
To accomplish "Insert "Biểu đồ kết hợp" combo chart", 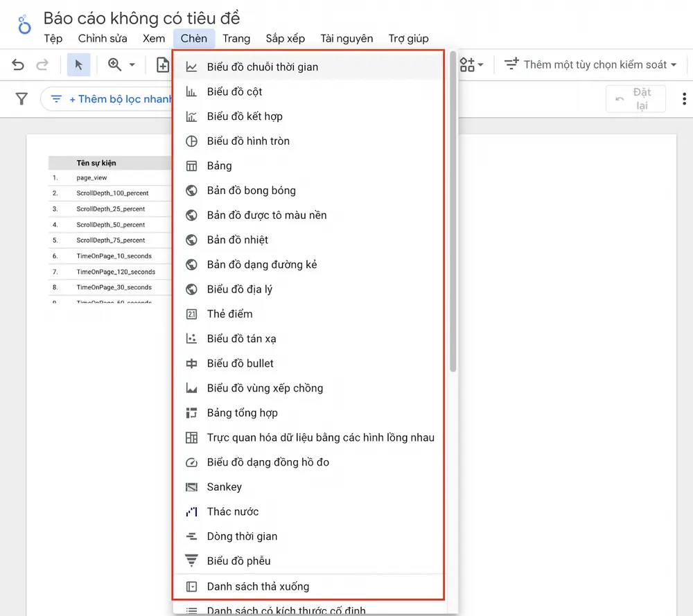I will 308,116.
